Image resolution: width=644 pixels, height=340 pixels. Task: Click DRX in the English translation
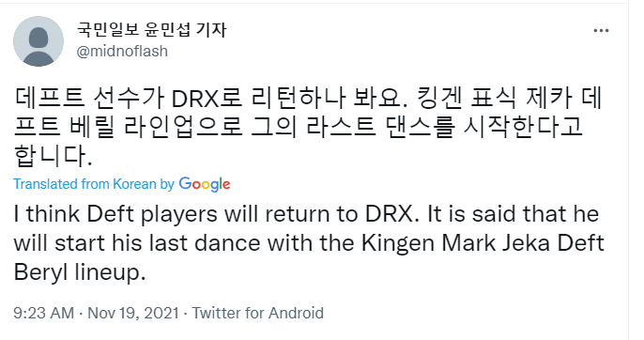point(391,214)
